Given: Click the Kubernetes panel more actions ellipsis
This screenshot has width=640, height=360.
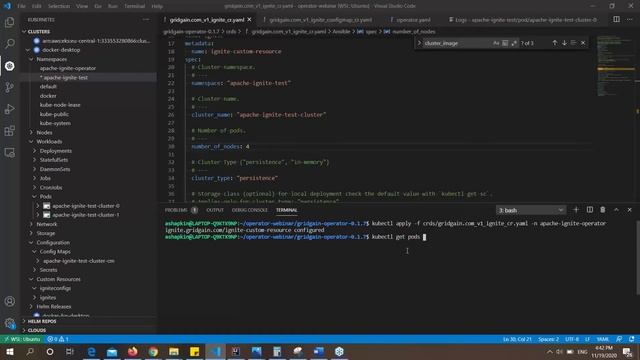Looking at the screenshot, I should click(x=146, y=20).
